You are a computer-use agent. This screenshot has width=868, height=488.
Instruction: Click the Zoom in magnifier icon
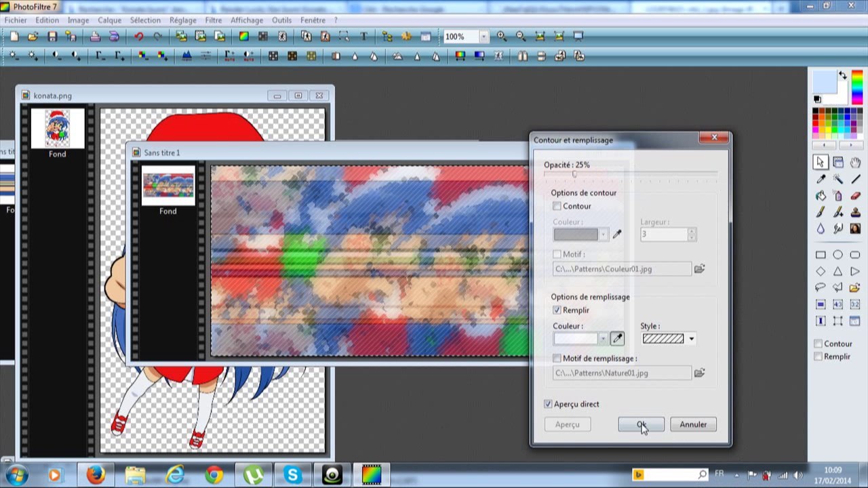(x=502, y=37)
